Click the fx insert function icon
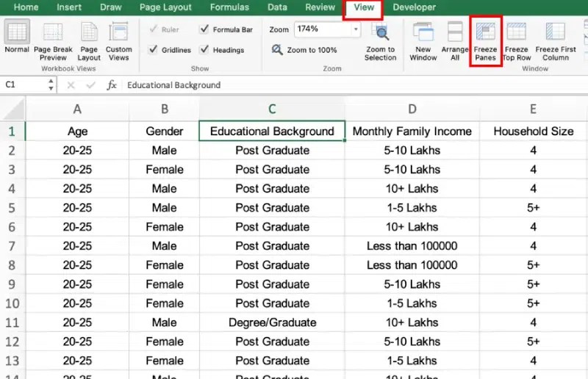The image size is (588, 379). pos(112,85)
